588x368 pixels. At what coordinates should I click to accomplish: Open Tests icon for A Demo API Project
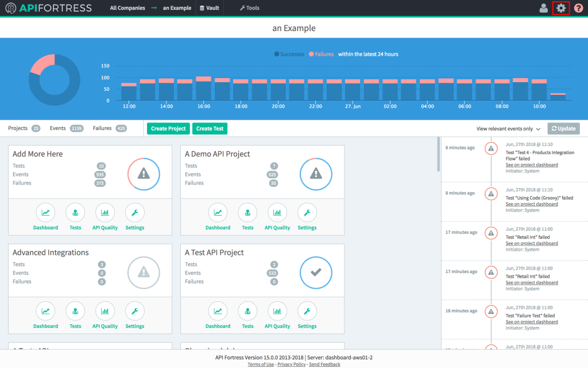click(x=247, y=213)
